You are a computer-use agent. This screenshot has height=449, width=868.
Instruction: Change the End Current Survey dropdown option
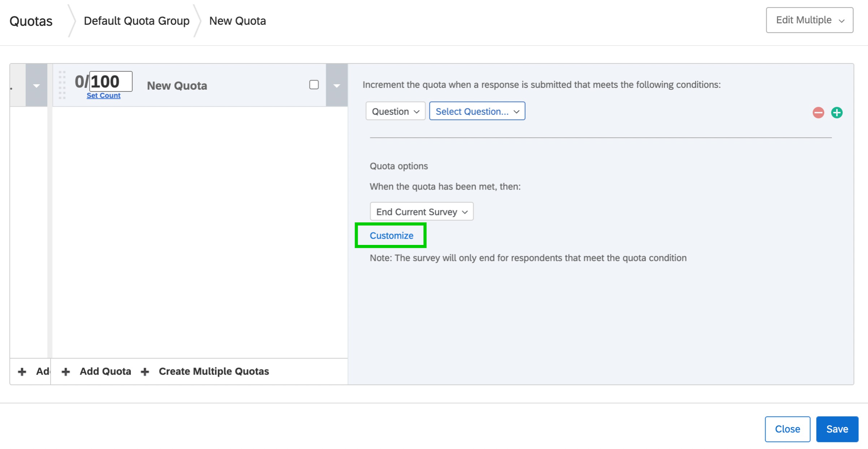click(x=421, y=211)
